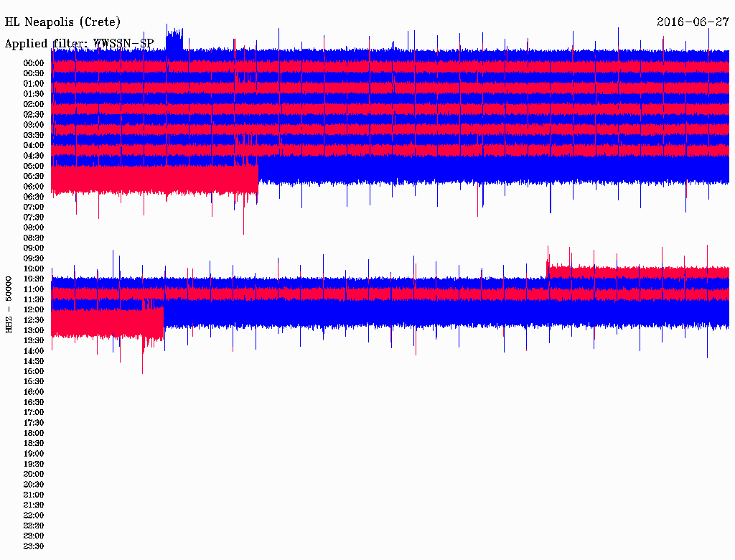The width and height of the screenshot is (735, 560).
Task: Click the 09:30 time label
Action: click(34, 258)
